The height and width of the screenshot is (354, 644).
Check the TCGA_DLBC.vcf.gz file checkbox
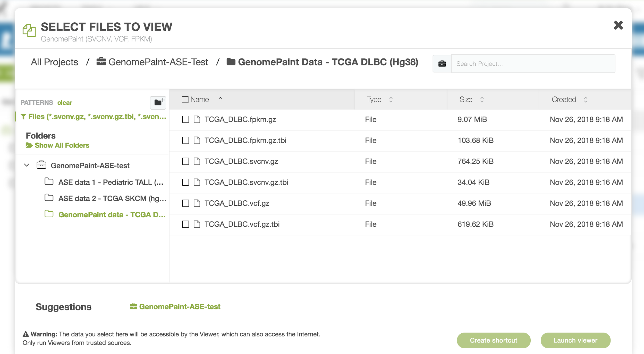tap(185, 203)
